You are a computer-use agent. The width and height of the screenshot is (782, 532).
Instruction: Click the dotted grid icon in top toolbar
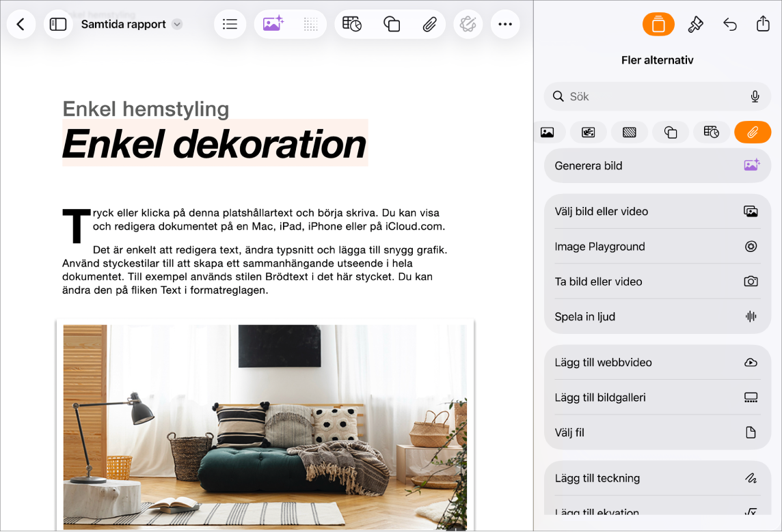pos(310,24)
